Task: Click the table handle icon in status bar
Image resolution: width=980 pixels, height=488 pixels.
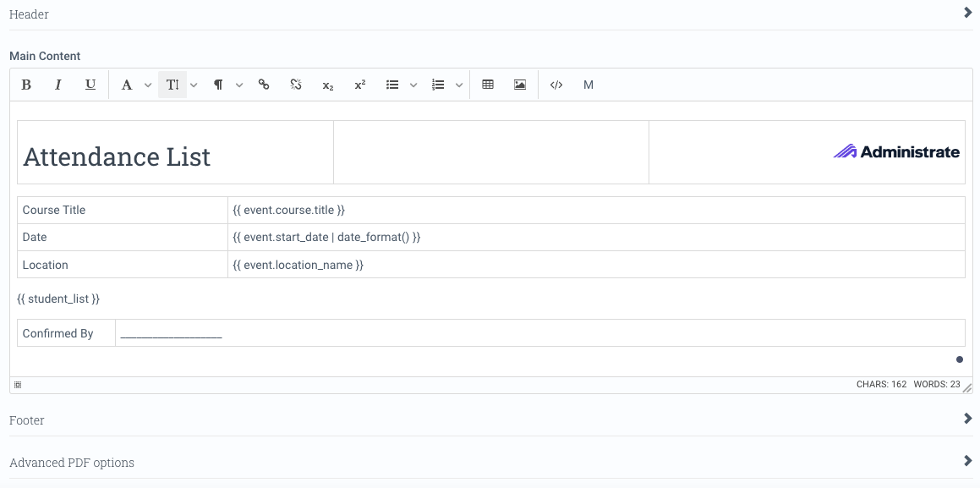Action: point(17,384)
